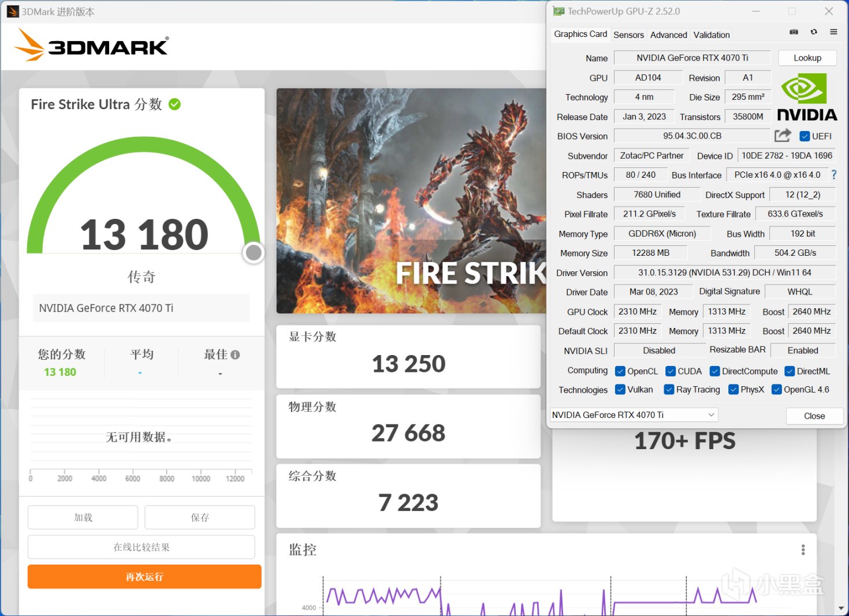Click the Driver Date field Mar 08, 2023
849x616 pixels.
(654, 292)
